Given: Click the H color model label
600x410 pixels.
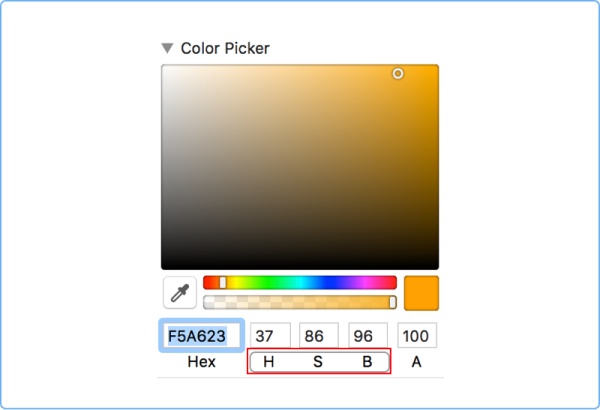Looking at the screenshot, I should point(269,362).
